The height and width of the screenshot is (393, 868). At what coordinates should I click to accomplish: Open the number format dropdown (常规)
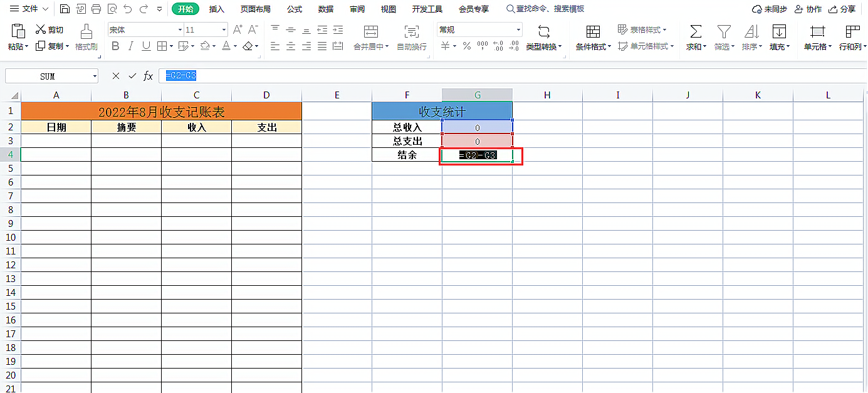518,29
